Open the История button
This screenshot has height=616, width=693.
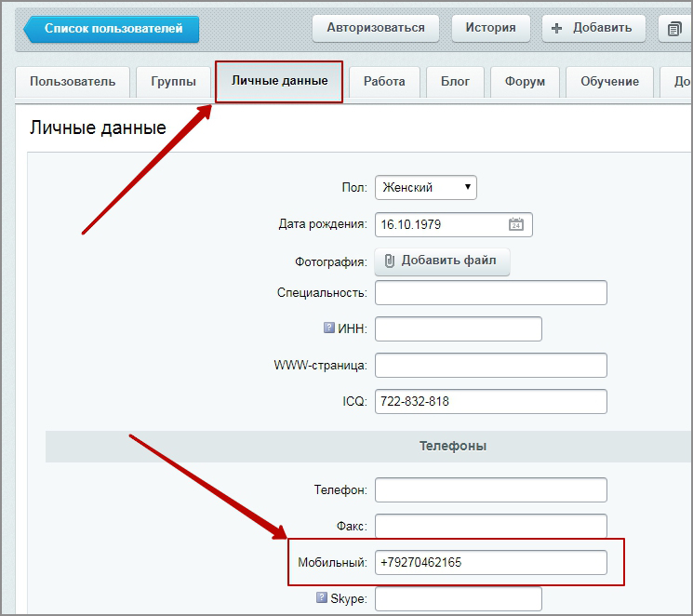pyautogui.click(x=490, y=28)
